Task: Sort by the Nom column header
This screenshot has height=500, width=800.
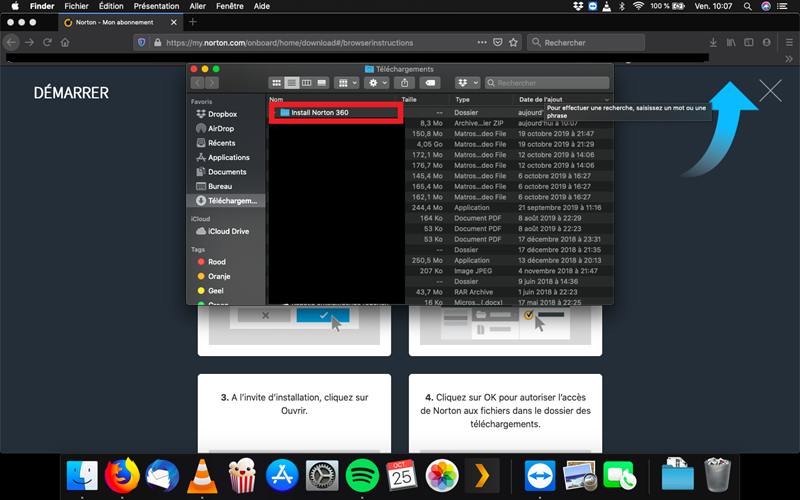Action: [276, 99]
